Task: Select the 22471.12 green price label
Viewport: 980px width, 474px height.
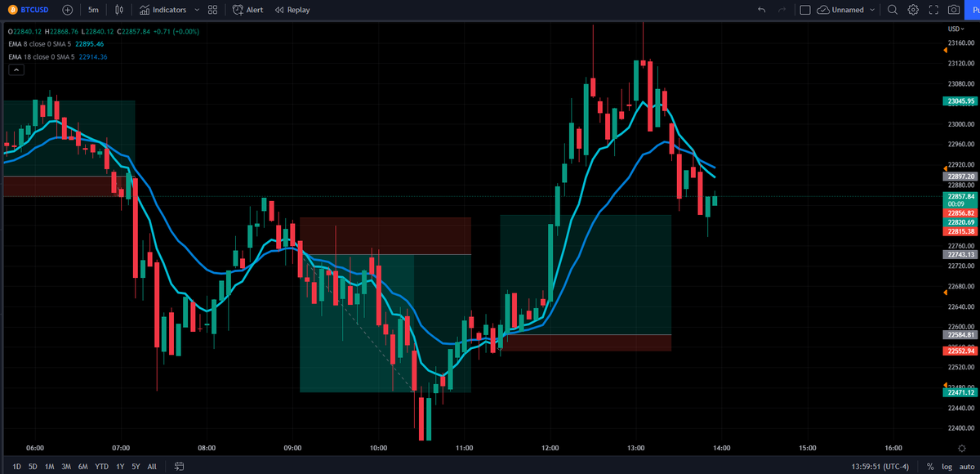Action: pos(960,393)
